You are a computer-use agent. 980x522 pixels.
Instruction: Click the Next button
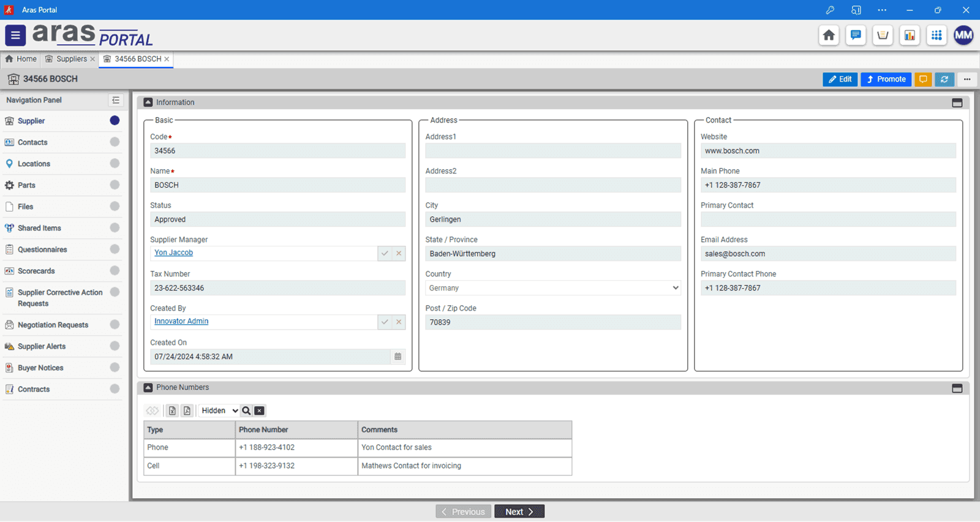click(x=519, y=512)
